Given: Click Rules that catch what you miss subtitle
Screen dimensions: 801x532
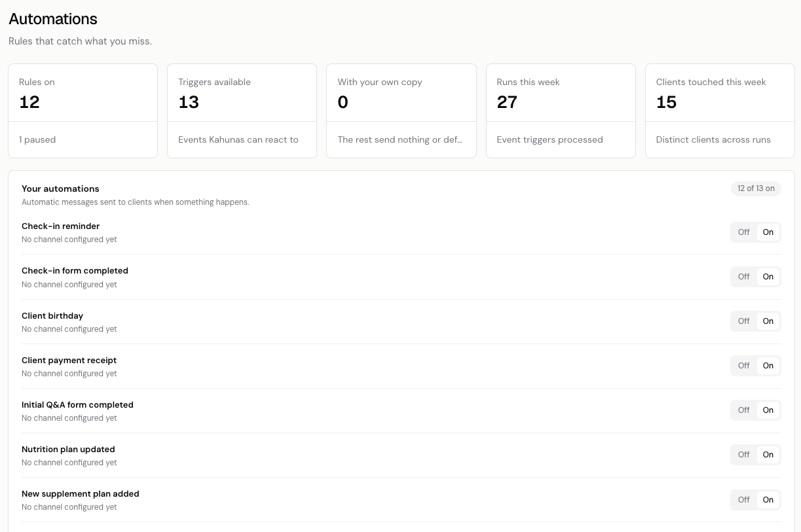Looking at the screenshot, I should coord(80,41).
